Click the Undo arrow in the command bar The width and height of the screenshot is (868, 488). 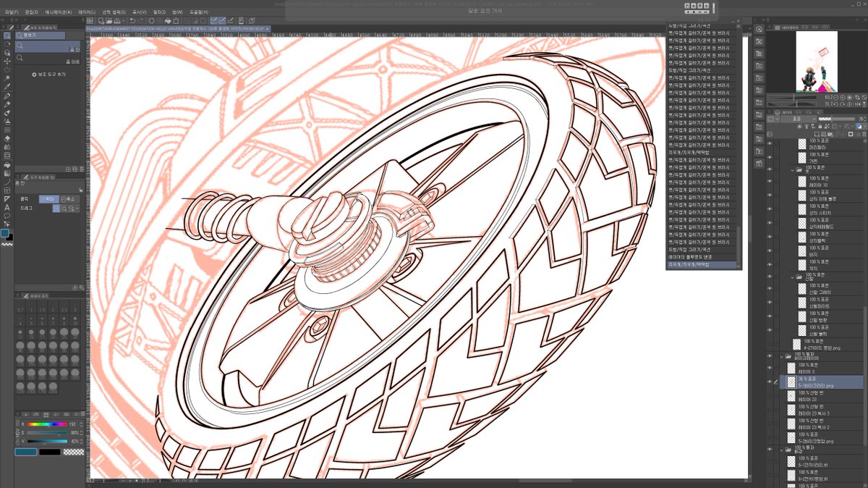coord(132,20)
